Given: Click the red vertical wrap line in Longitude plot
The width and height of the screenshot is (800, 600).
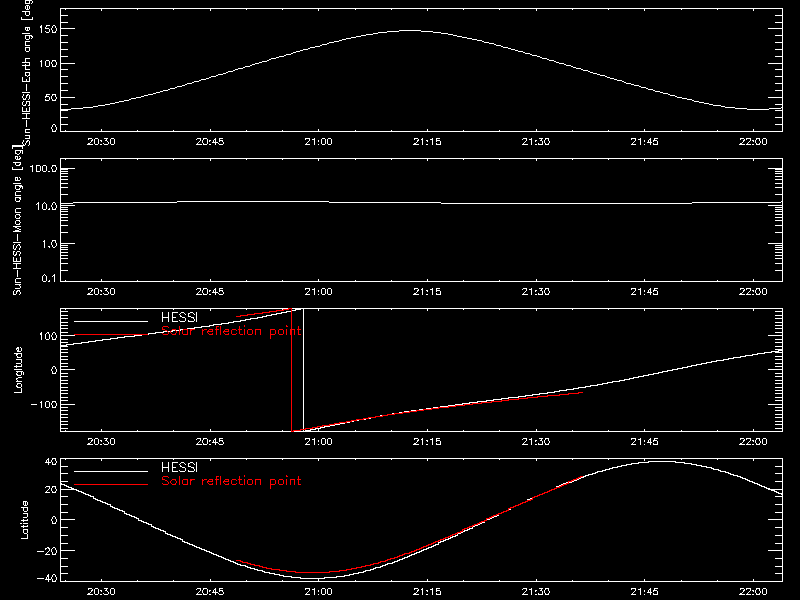Looking at the screenshot, I should click(x=291, y=370).
